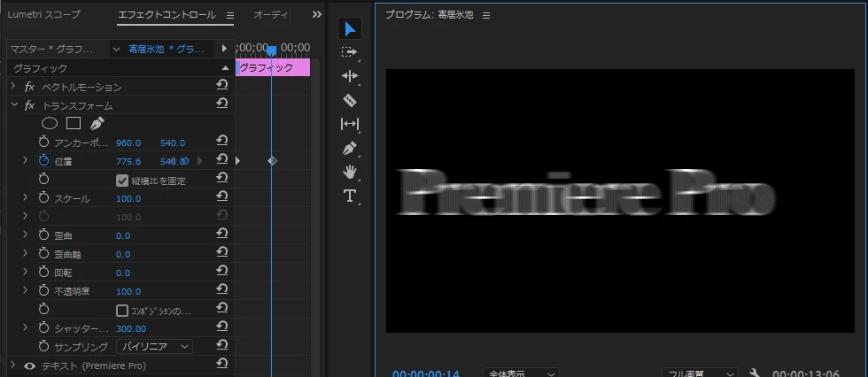Select the Ripple Edit tool
The image size is (868, 377).
350,76
